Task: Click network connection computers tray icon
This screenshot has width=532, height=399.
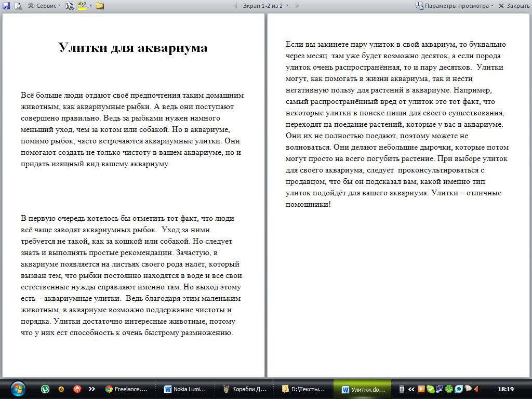Action: pos(440,389)
